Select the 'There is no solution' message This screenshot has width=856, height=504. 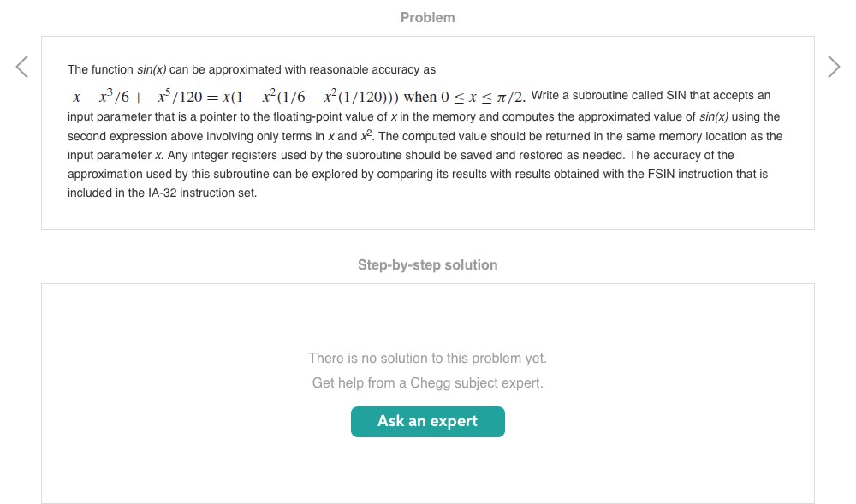pos(427,359)
